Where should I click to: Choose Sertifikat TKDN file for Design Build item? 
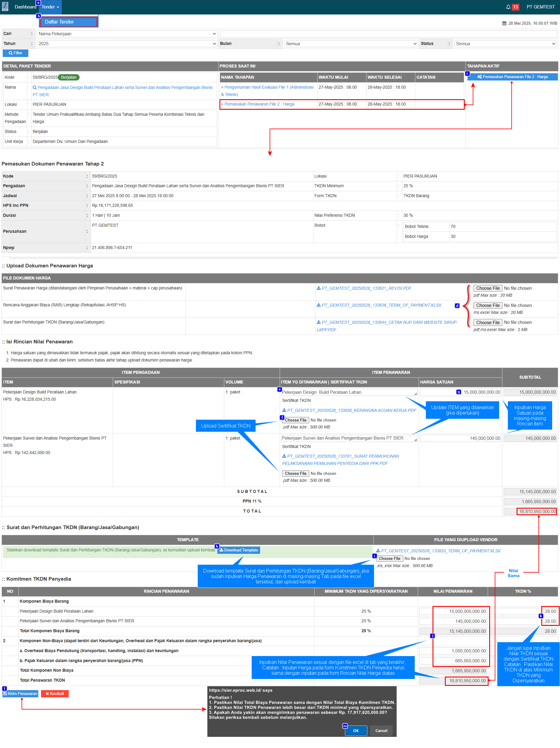point(296,420)
